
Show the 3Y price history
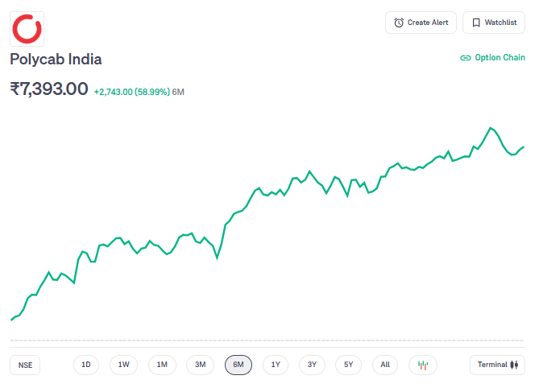pyautogui.click(x=312, y=365)
